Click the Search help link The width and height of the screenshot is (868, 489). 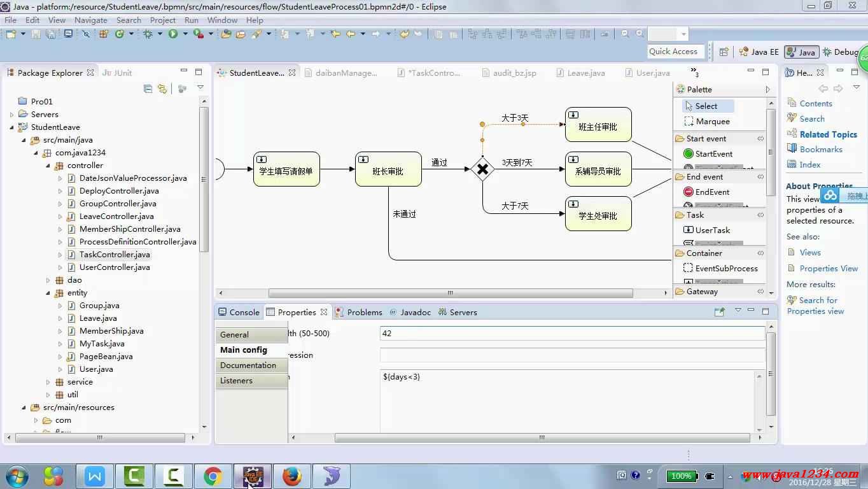click(812, 118)
